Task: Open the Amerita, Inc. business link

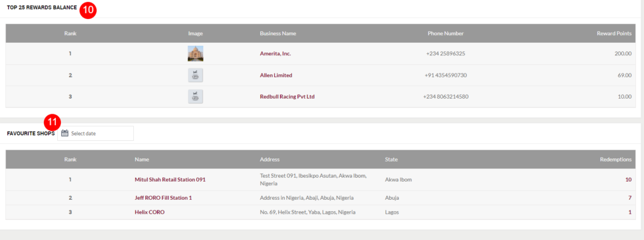Action: click(x=275, y=54)
